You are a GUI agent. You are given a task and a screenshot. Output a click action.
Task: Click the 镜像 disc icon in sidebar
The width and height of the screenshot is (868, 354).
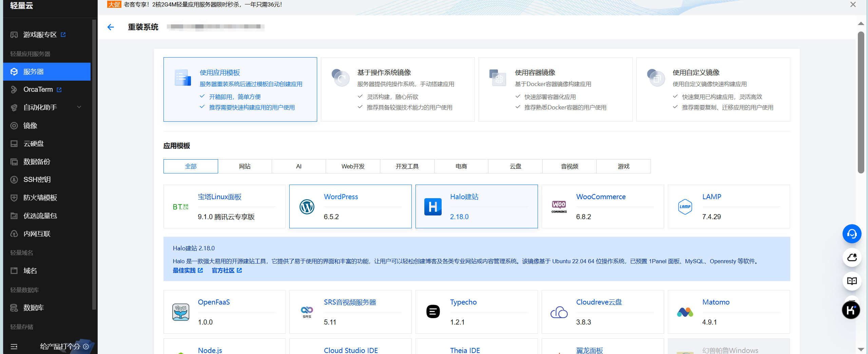(14, 126)
